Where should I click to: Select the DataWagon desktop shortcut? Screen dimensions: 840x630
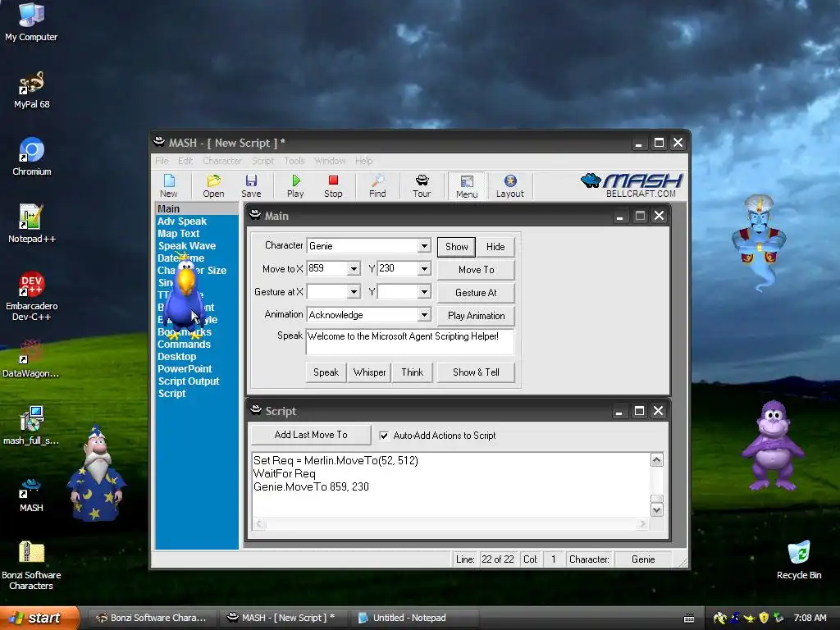pos(31,359)
